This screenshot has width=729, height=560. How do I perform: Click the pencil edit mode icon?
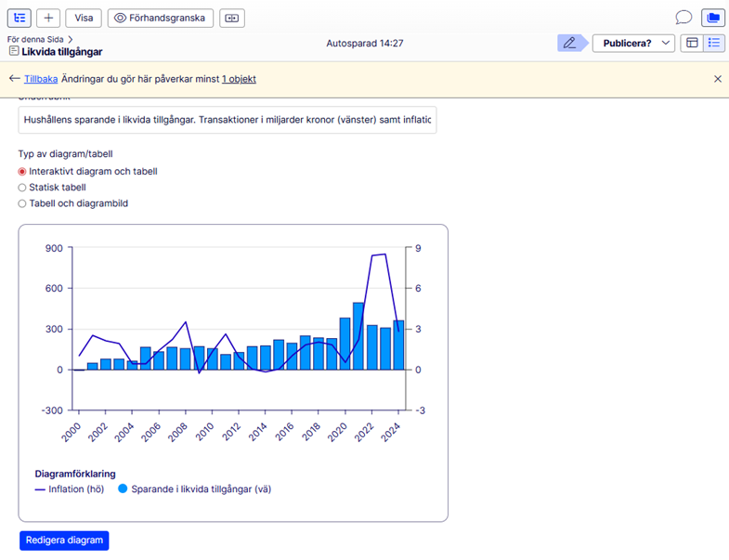pos(569,43)
